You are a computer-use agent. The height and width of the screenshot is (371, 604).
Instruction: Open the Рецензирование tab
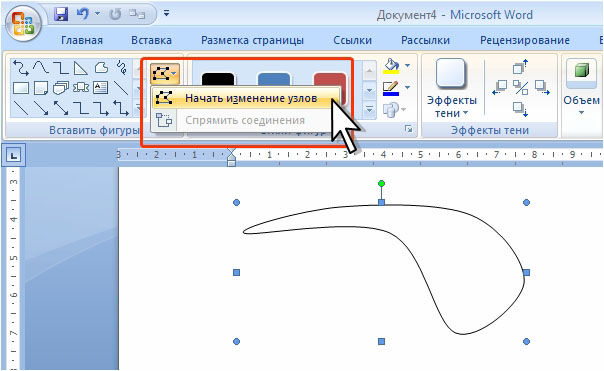(525, 40)
